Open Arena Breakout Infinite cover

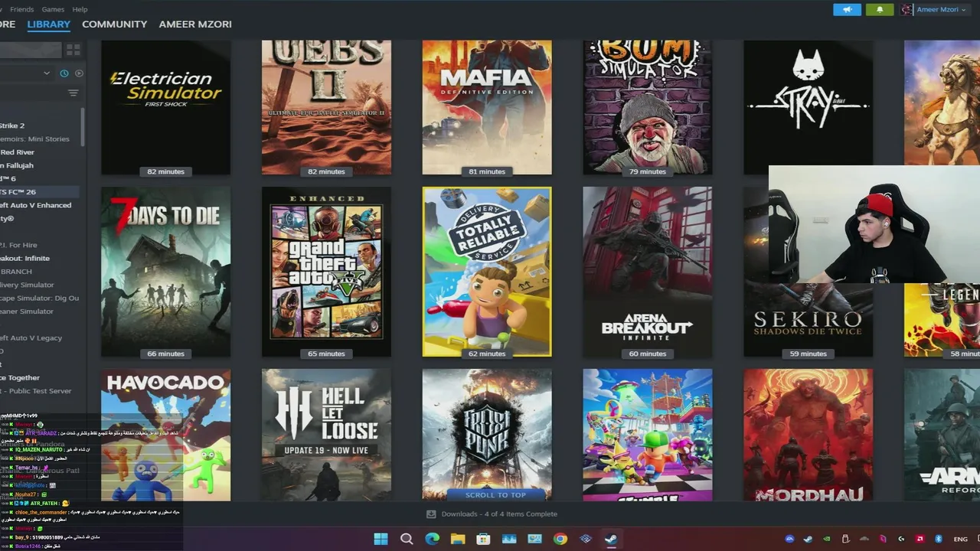[x=648, y=272]
